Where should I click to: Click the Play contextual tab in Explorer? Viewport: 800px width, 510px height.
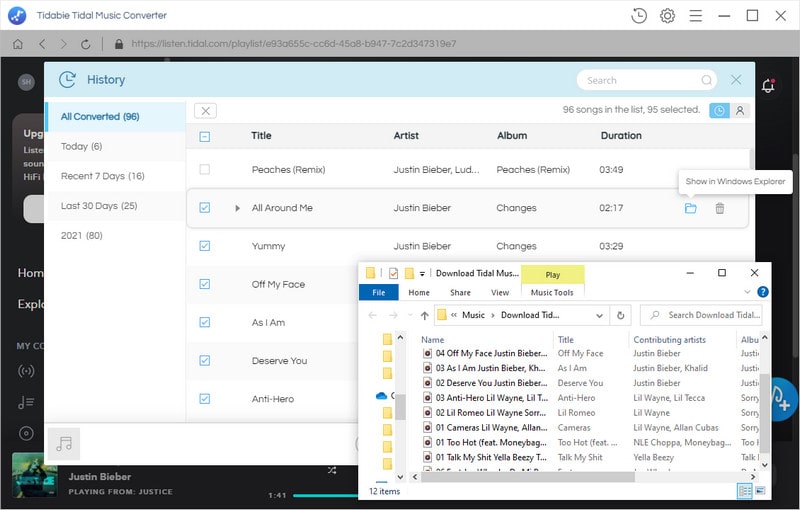pyautogui.click(x=553, y=274)
